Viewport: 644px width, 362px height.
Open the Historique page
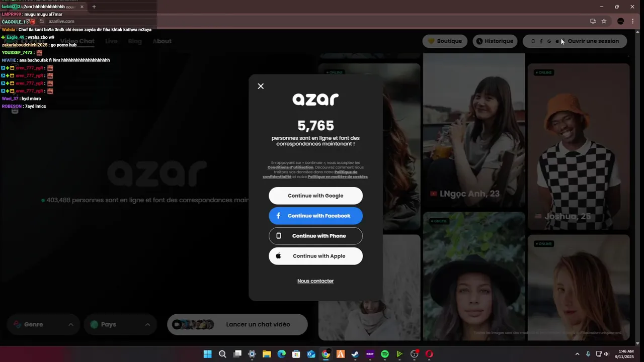(495, 41)
